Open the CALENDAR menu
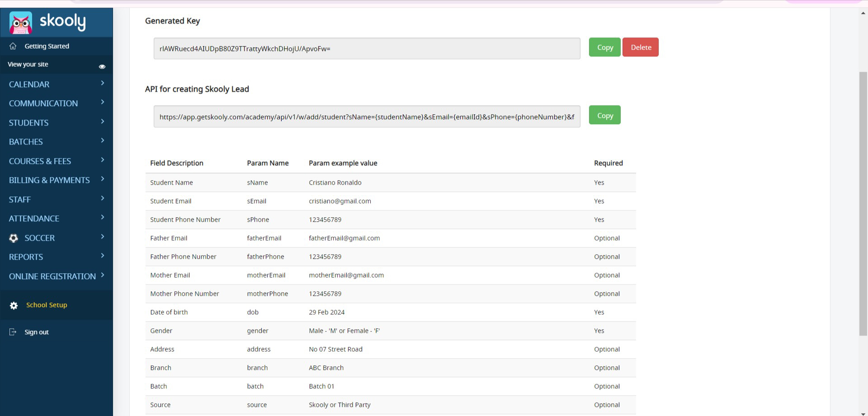The image size is (868, 416). click(x=29, y=84)
